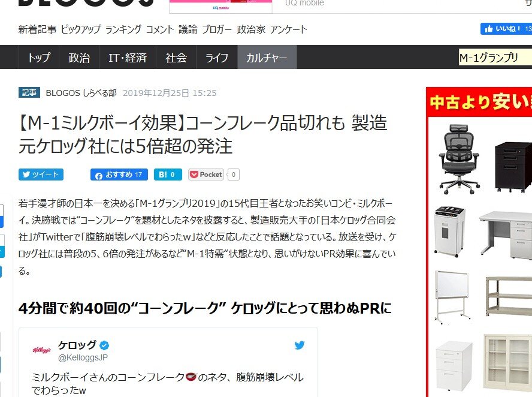
Task: Click the Twitter ツイート share button
Action: (x=41, y=175)
